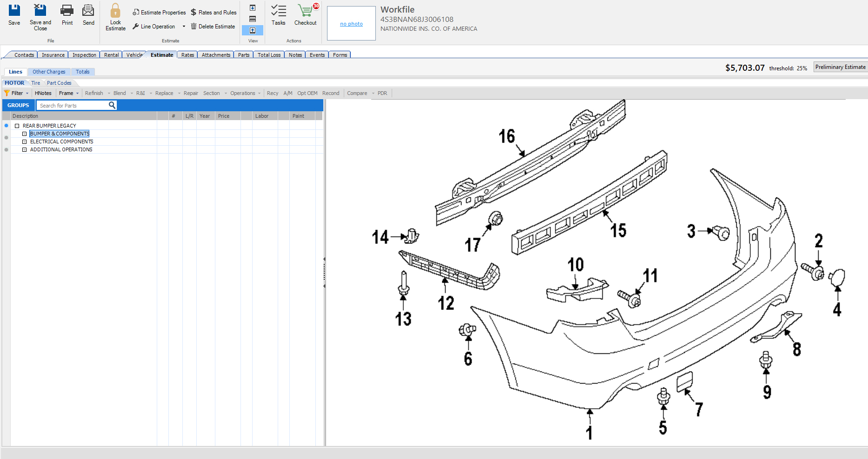This screenshot has width=868, height=459.
Task: Click the Save and Close icon
Action: point(40,11)
